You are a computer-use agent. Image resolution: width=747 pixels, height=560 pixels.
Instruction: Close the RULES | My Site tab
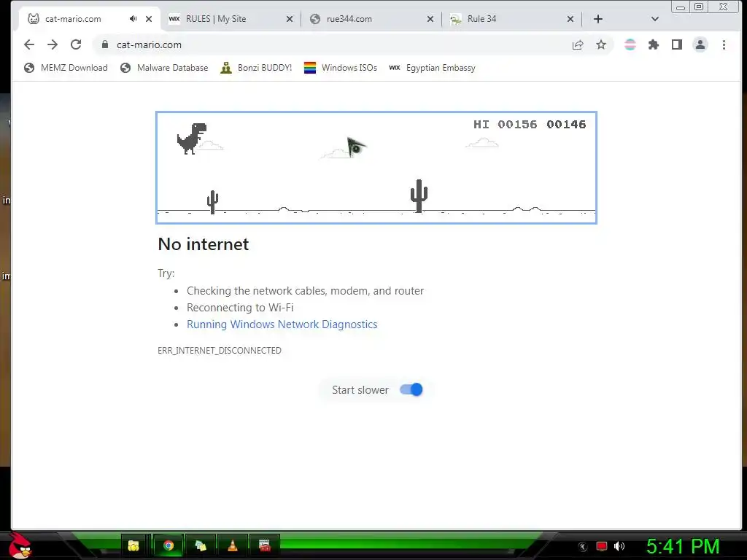[x=289, y=19]
